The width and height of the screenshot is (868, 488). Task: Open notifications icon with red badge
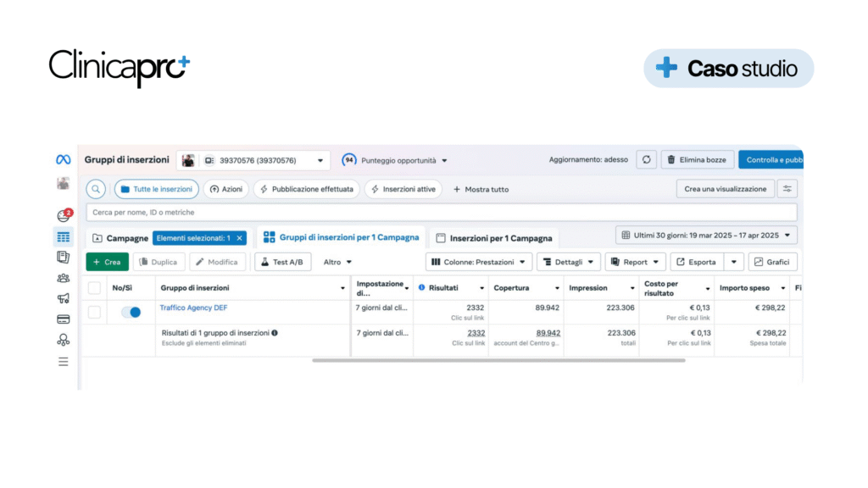click(x=64, y=214)
